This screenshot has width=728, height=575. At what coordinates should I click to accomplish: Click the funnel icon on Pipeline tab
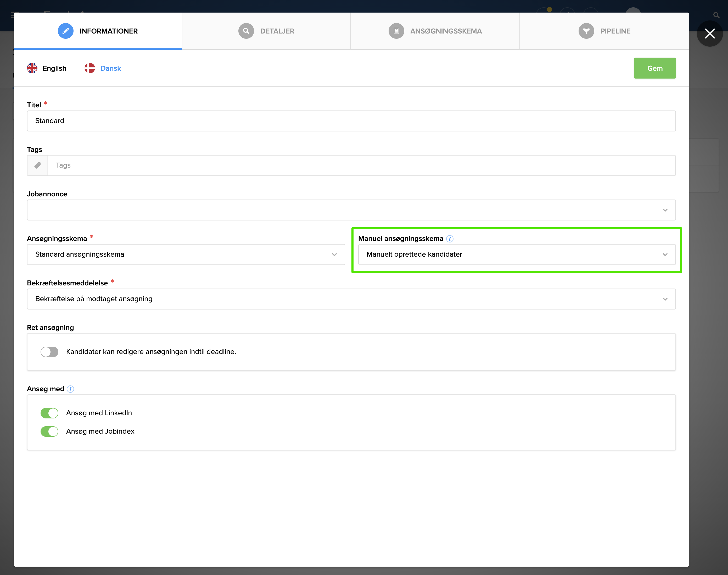(x=586, y=31)
